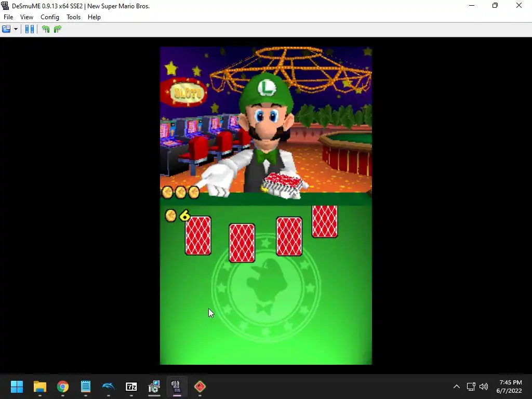
Task: Open the Windows Start menu
Action: 17,387
